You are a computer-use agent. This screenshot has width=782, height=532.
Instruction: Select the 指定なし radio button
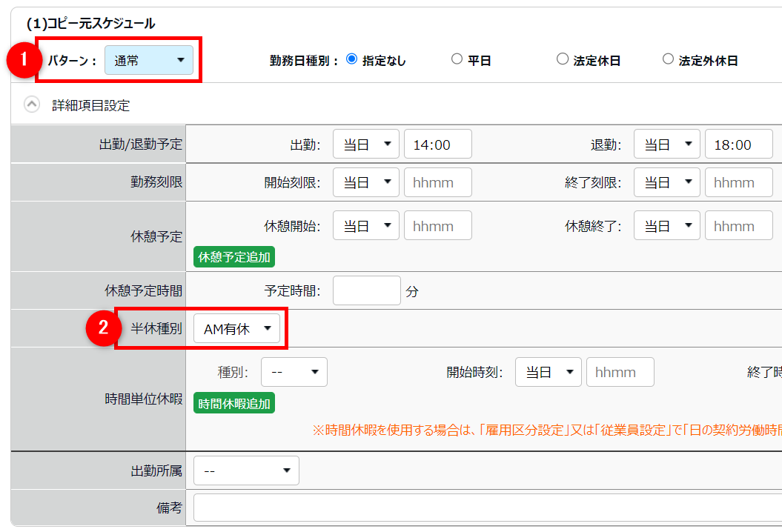[x=352, y=59]
